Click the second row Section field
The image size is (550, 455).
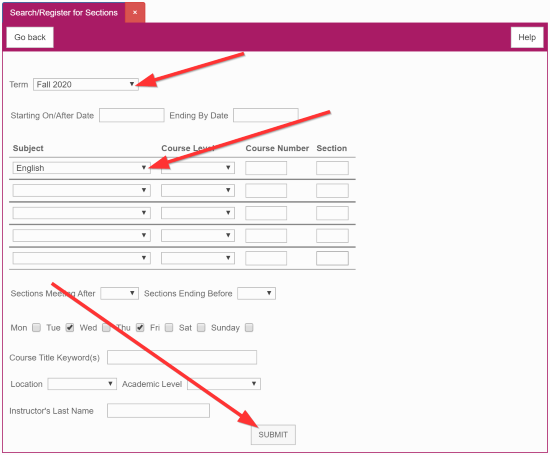[x=332, y=190]
